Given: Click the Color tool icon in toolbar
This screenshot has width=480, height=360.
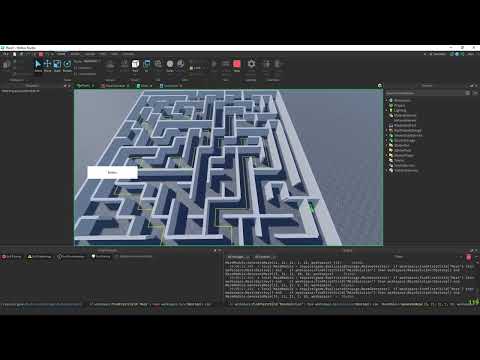Looking at the screenshot, I should (181, 65).
